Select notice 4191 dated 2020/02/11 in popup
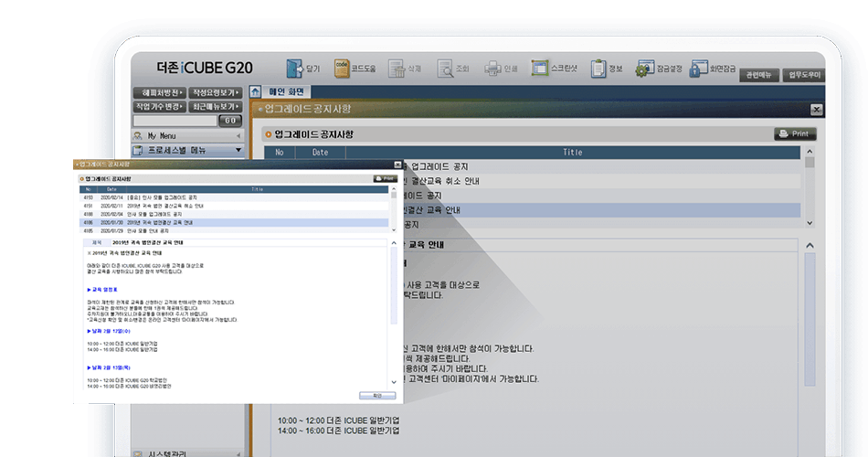Image resolution: width=868 pixels, height=457 pixels. pyautogui.click(x=234, y=206)
